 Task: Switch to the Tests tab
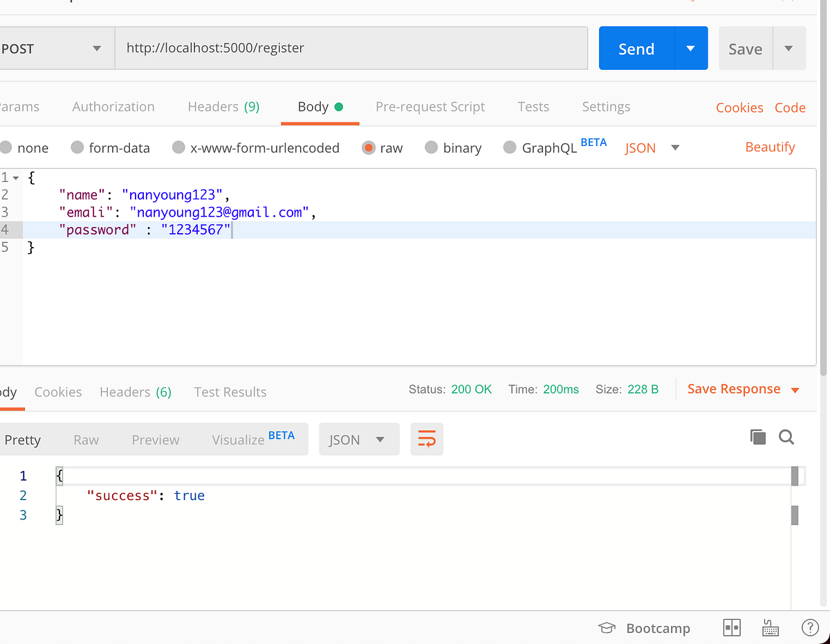tap(533, 107)
